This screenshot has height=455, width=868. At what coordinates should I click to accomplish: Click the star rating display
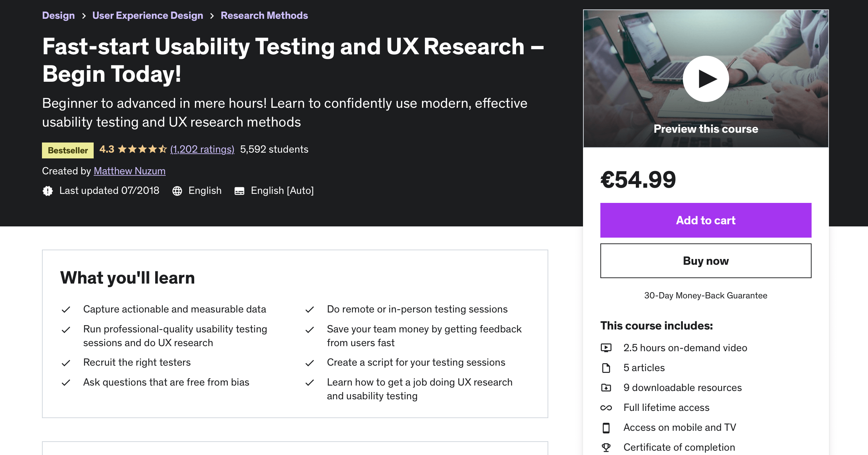click(x=142, y=149)
